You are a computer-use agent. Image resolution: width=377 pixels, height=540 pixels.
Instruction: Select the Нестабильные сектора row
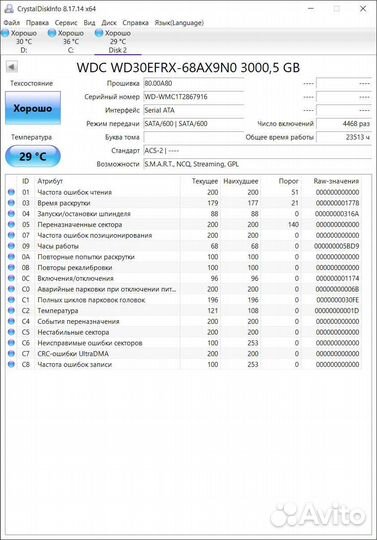tap(184, 332)
